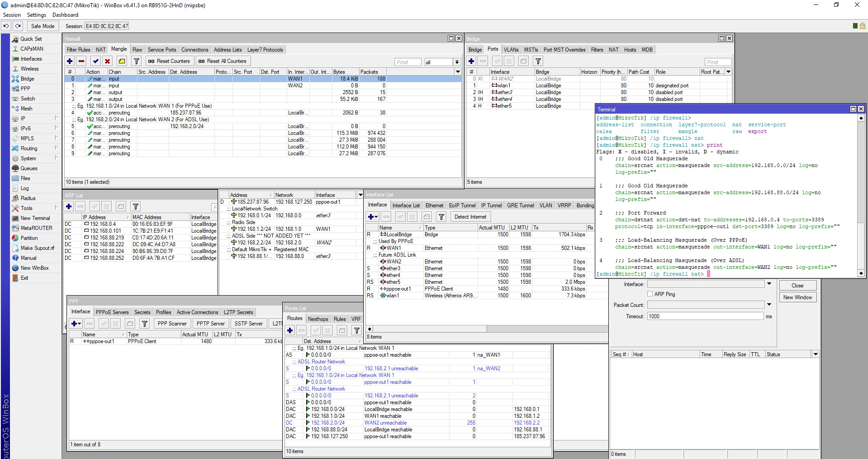Click the Find field in Firewall window
868x459 pixels.
pyautogui.click(x=408, y=62)
